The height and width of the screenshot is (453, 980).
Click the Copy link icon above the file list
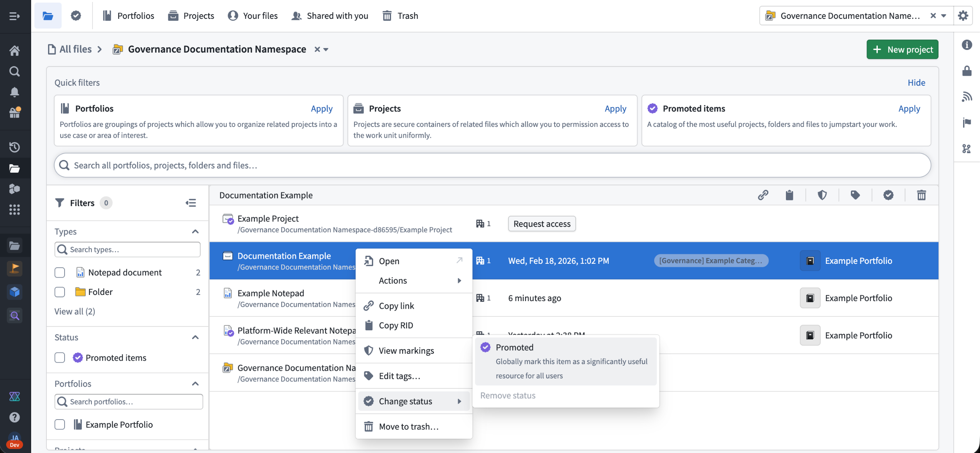pyautogui.click(x=763, y=195)
